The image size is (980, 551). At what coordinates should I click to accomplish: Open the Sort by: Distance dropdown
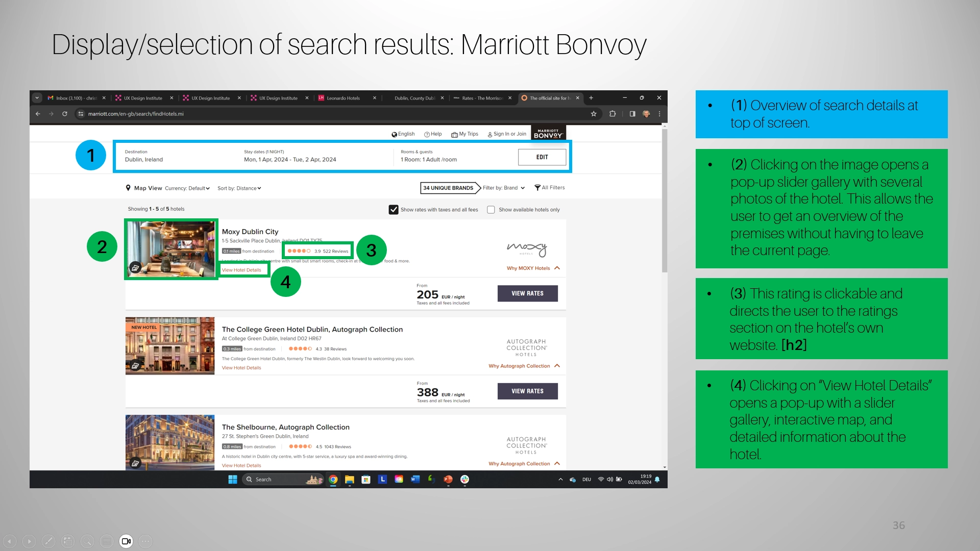(239, 188)
